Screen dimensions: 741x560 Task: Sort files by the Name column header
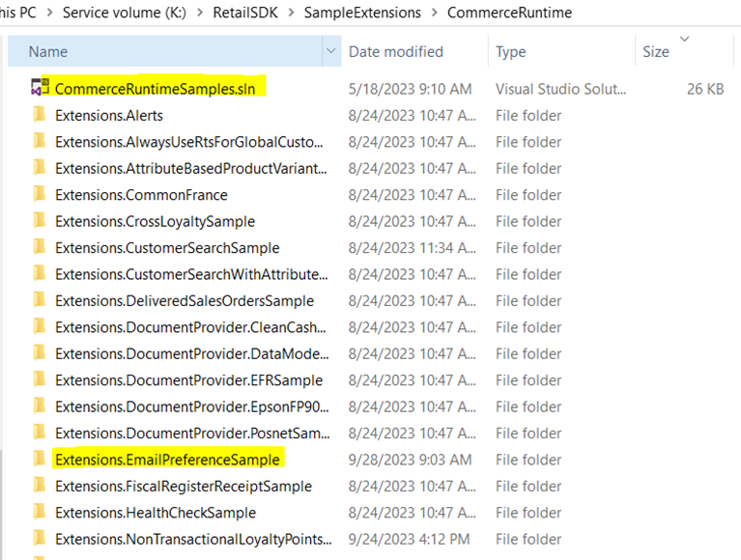point(165,51)
